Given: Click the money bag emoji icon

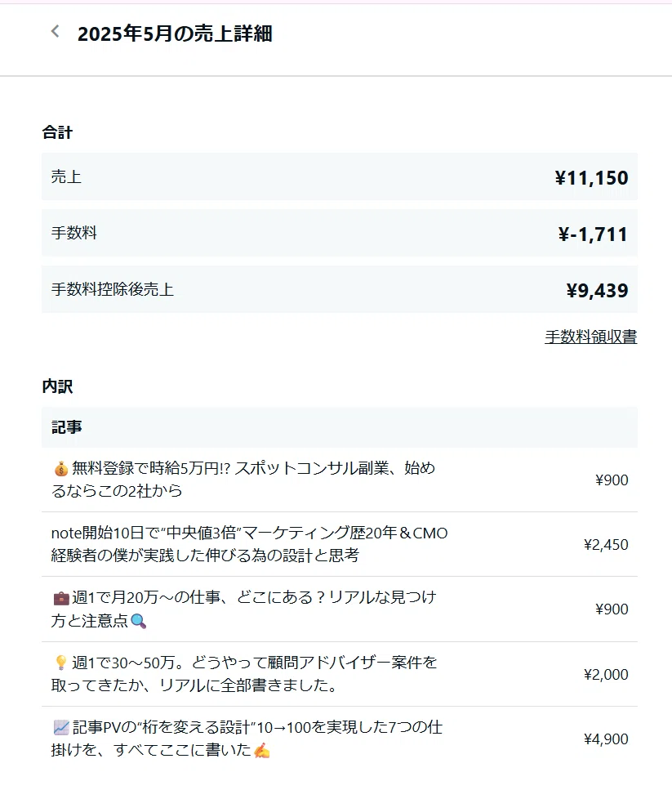Looking at the screenshot, I should point(61,469).
